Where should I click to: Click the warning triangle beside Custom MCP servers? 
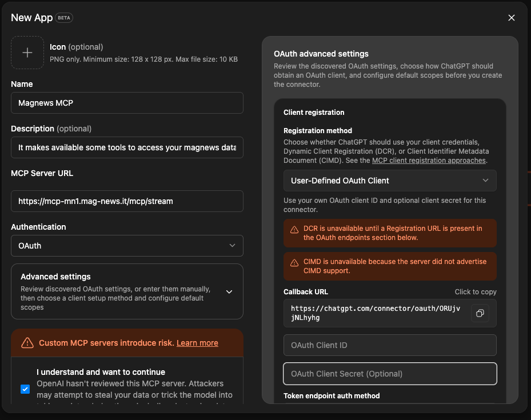pyautogui.click(x=27, y=343)
